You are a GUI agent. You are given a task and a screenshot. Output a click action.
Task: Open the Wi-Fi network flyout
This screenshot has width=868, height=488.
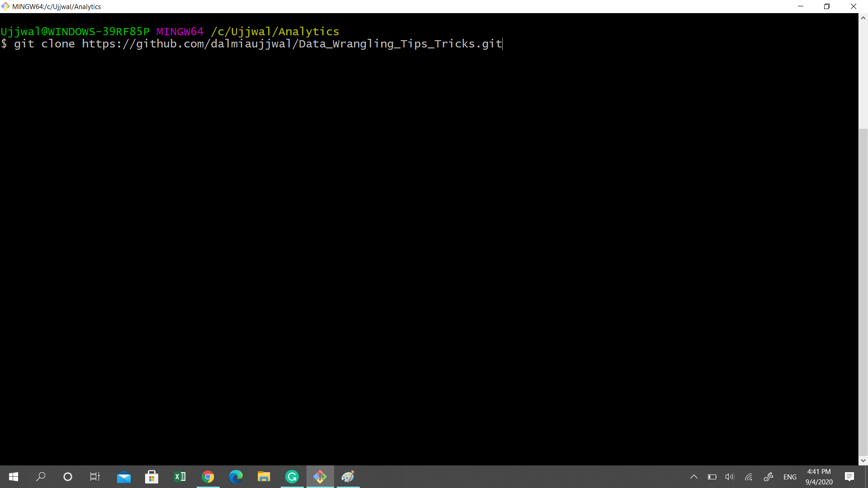coord(749,477)
